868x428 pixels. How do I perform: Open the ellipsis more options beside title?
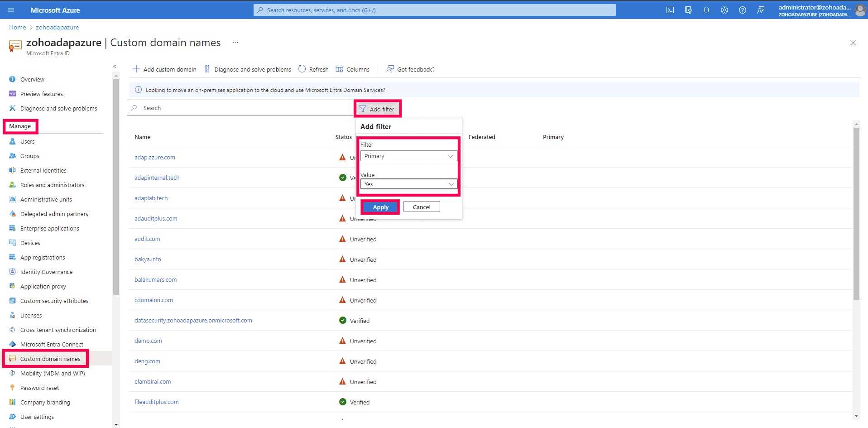click(x=235, y=43)
